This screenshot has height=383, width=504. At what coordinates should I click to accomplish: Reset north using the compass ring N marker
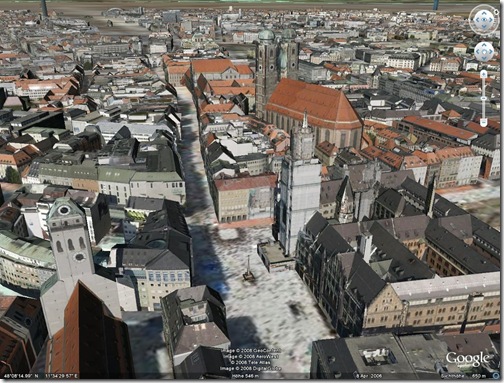(496, 12)
